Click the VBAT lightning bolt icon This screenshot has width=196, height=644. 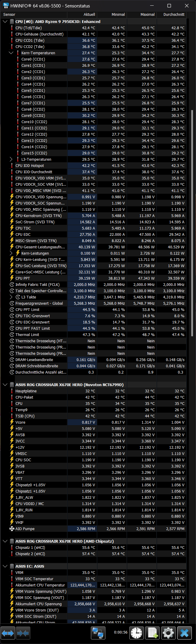click(12, 472)
